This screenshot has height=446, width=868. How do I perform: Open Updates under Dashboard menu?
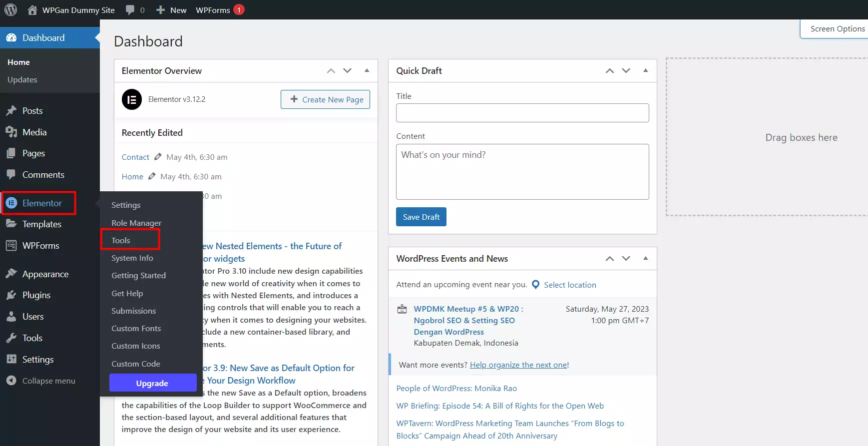point(22,80)
